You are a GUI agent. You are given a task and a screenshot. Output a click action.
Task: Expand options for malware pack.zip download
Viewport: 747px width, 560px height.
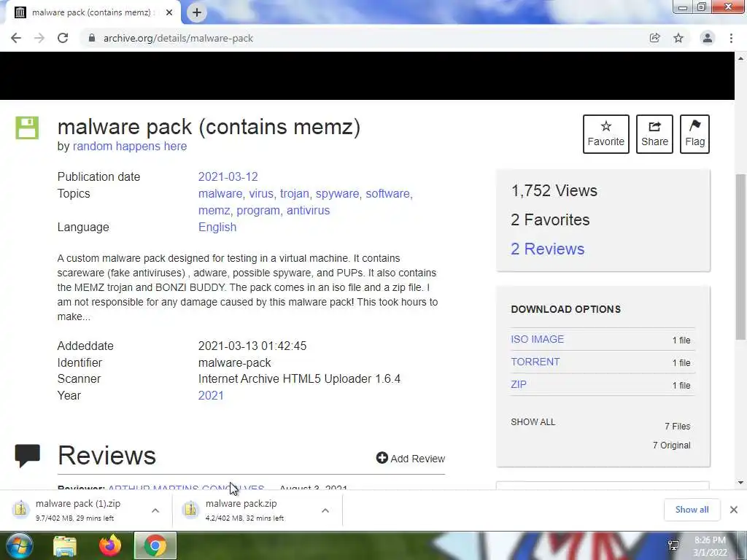[x=325, y=510]
